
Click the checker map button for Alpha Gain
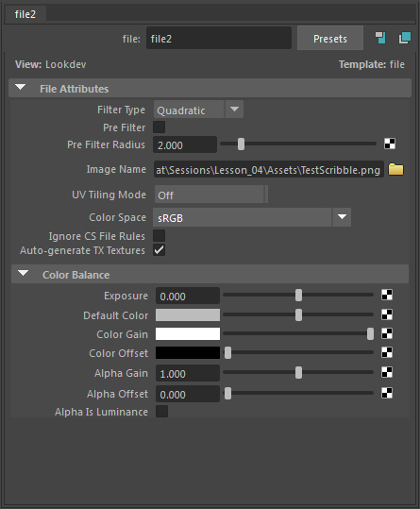pos(387,372)
